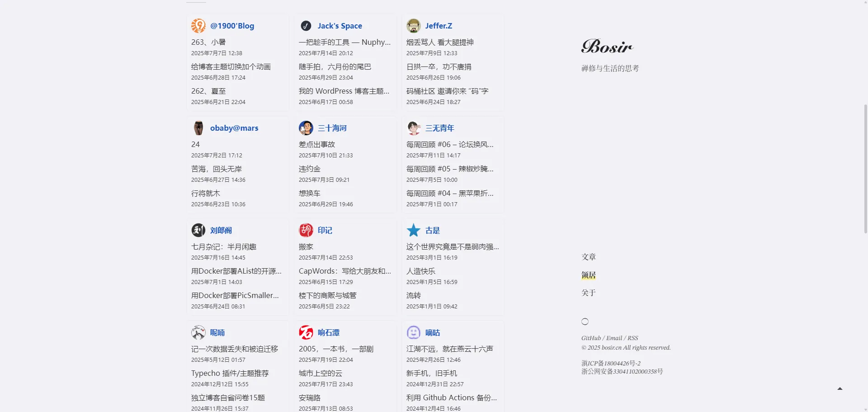Click the back-to-top arrow
Screen dimensions: 868x412
(x=840, y=388)
